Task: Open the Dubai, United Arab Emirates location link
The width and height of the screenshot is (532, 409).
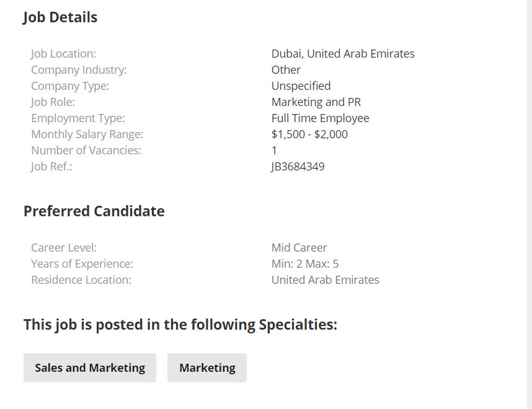Action: pos(343,53)
